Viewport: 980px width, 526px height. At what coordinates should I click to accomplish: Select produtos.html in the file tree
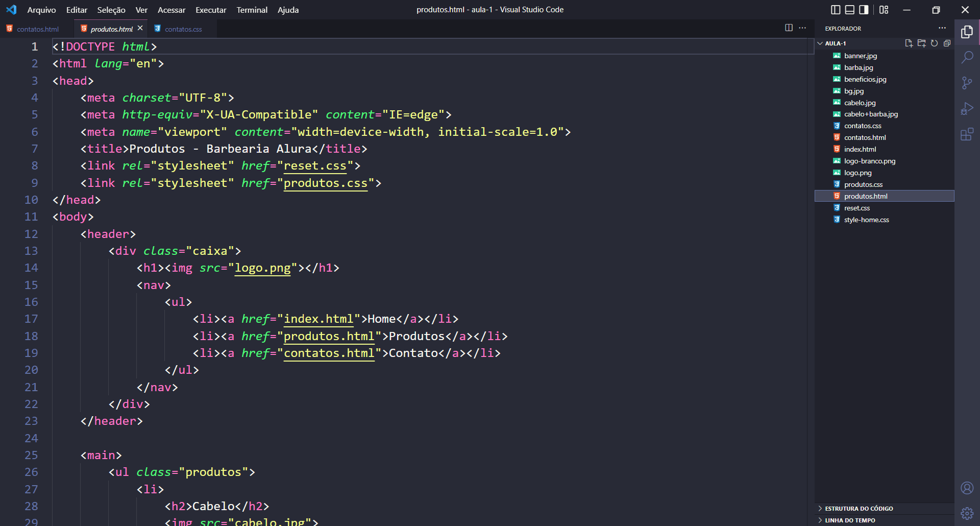coord(885,196)
